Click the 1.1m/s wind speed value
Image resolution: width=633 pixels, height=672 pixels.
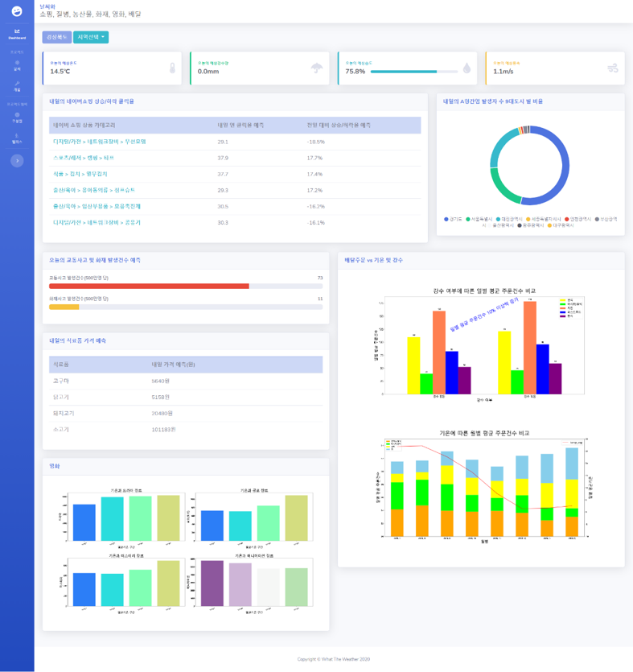[504, 71]
